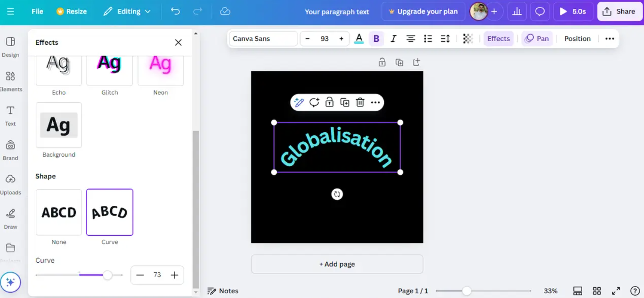Open the Elements sidebar tab
This screenshot has width=644, height=298.
pyautogui.click(x=10, y=82)
